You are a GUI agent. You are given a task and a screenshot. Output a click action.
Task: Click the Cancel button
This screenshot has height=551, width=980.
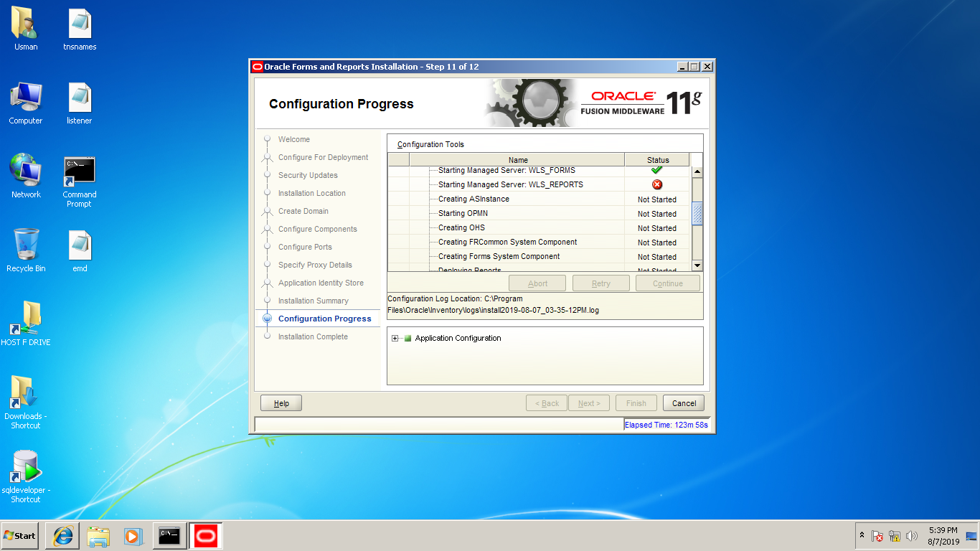point(683,403)
